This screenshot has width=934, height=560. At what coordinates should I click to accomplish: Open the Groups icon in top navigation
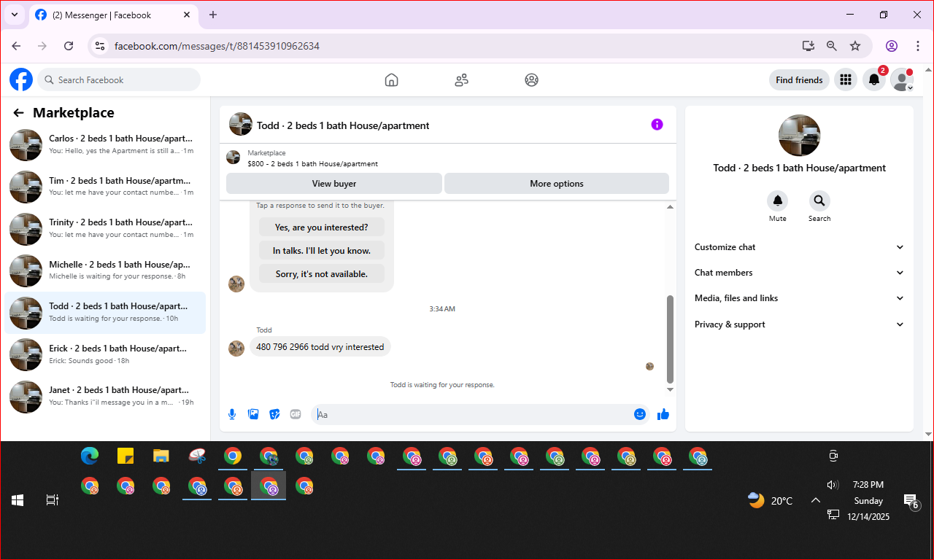[x=531, y=80]
